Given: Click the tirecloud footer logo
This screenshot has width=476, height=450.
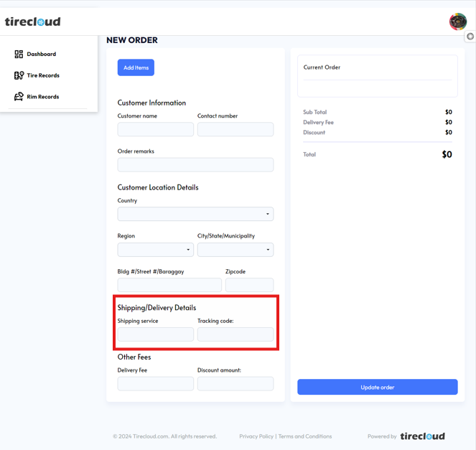Looking at the screenshot, I should click(422, 436).
